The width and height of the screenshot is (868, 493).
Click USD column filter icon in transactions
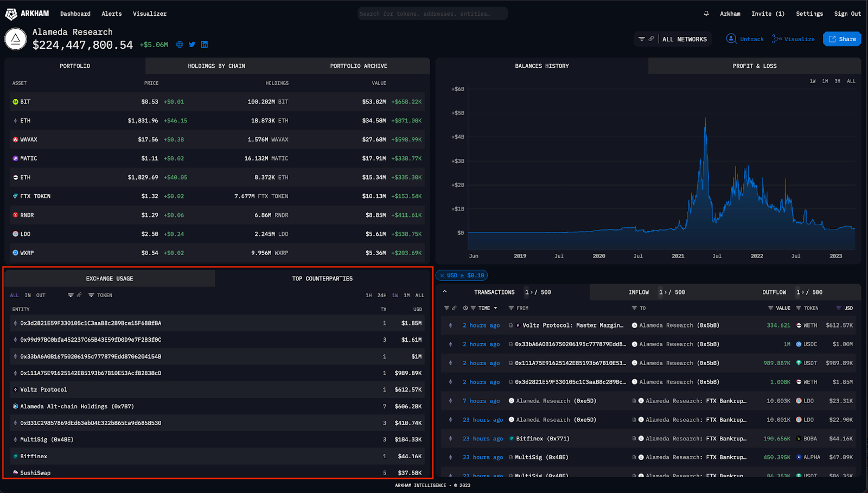[x=839, y=308]
